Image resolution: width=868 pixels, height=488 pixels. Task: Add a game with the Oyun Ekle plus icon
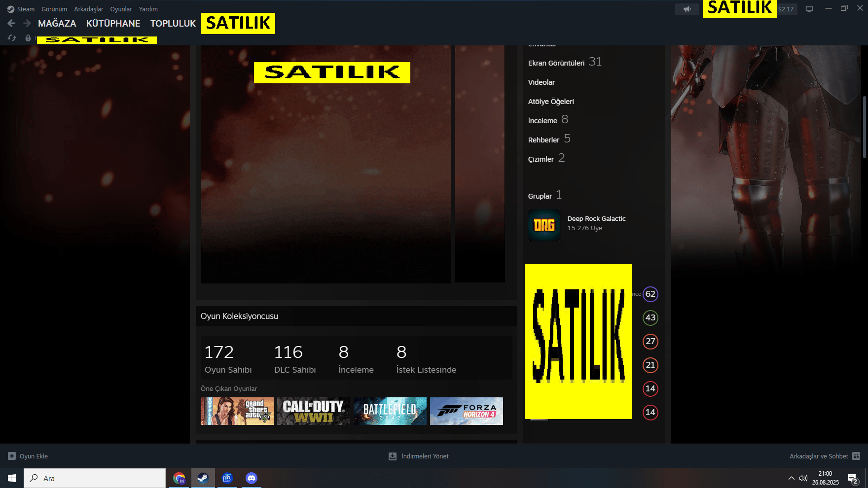click(x=12, y=456)
